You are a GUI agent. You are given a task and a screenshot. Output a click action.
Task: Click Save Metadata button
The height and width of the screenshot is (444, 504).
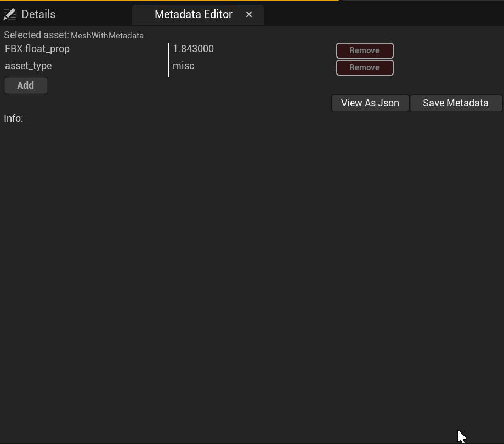[x=456, y=103]
